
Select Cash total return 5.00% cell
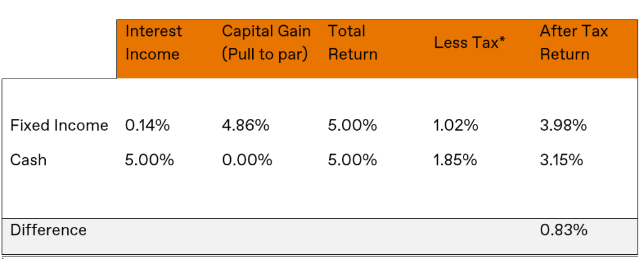click(x=352, y=160)
